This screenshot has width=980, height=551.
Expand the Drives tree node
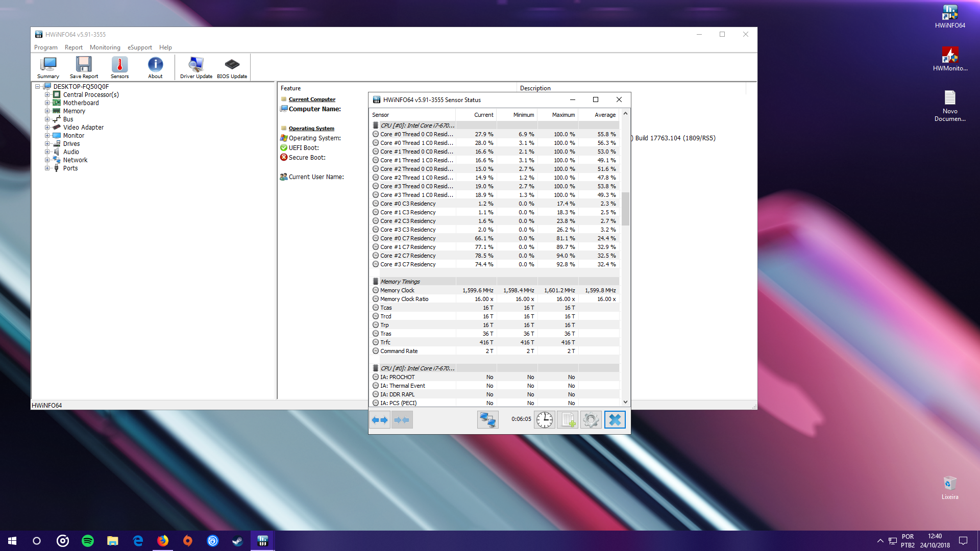tap(47, 144)
